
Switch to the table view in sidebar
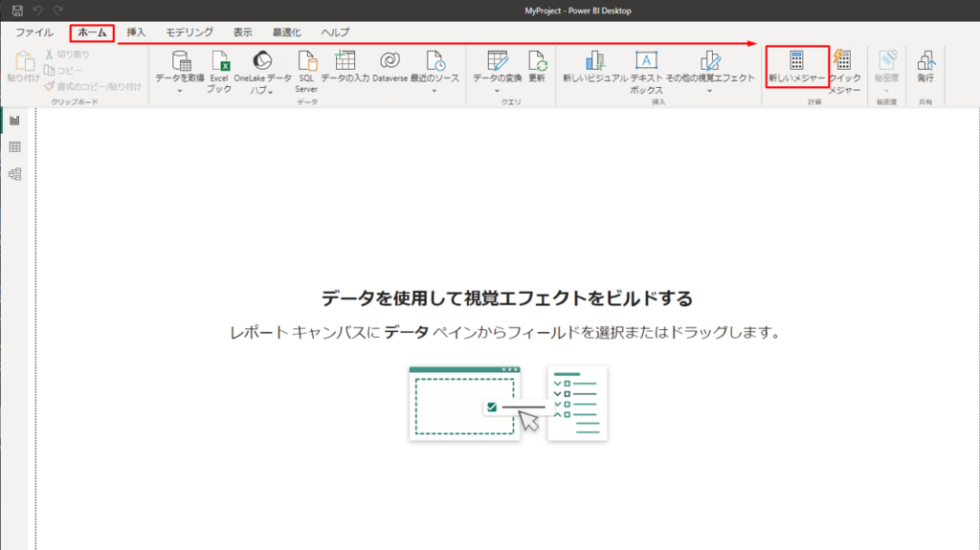14,147
